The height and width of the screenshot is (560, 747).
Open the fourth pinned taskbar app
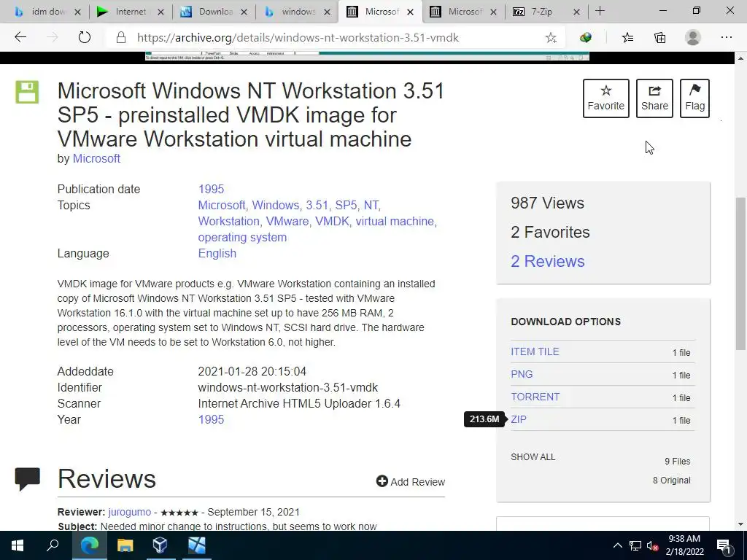[x=196, y=545]
